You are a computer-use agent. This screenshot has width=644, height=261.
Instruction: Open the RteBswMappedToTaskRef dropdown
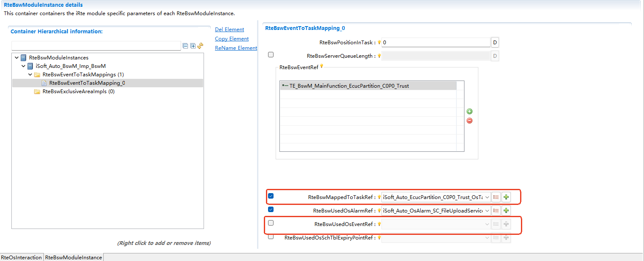click(487, 197)
